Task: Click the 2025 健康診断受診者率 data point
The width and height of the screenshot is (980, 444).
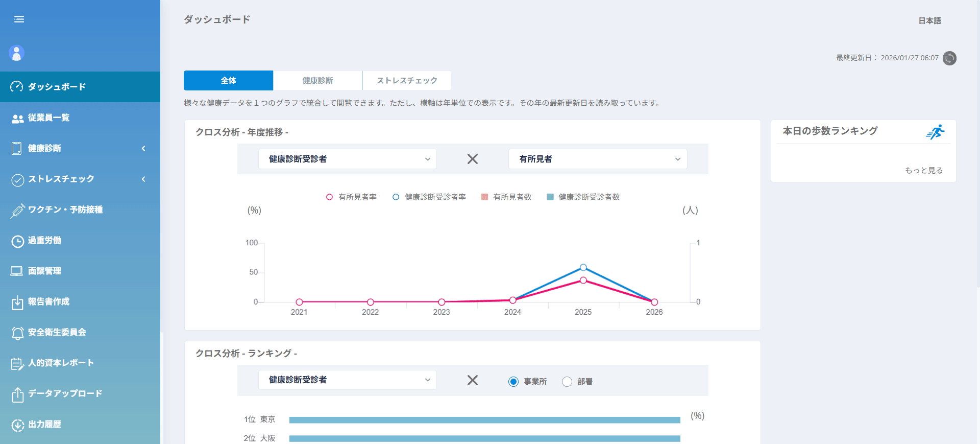Action: click(x=583, y=268)
